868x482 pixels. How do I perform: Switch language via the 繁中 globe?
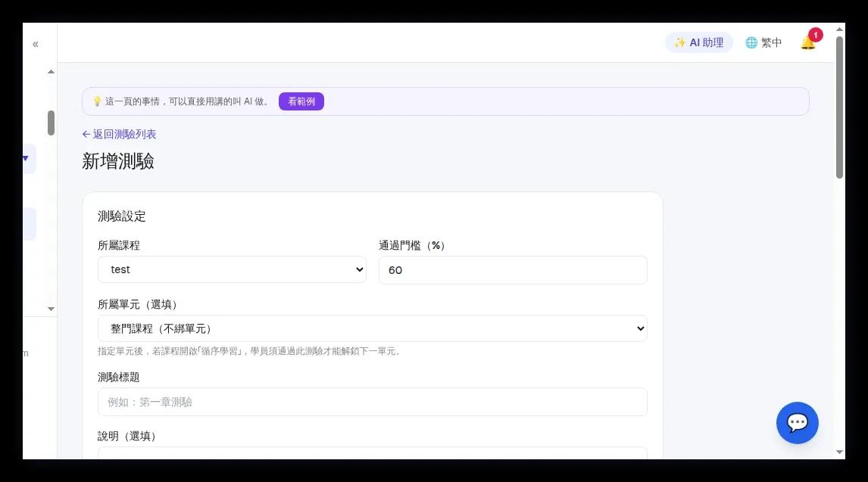[763, 42]
